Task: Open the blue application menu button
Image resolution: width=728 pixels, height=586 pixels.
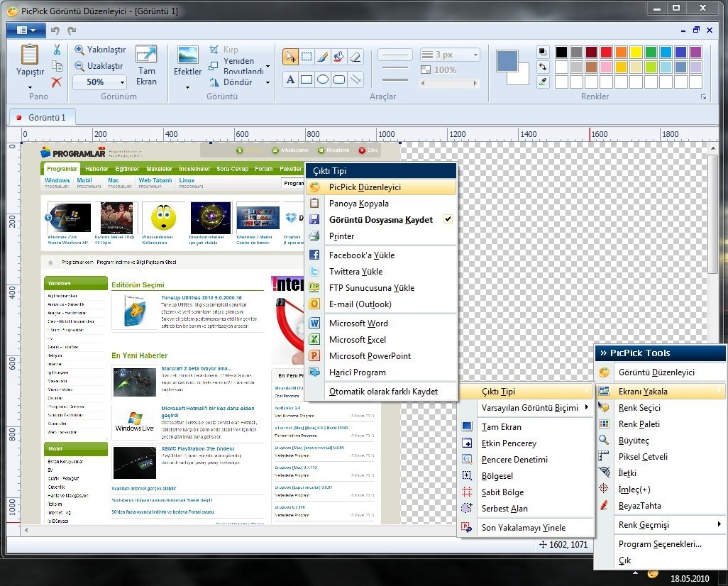Action: (26, 31)
